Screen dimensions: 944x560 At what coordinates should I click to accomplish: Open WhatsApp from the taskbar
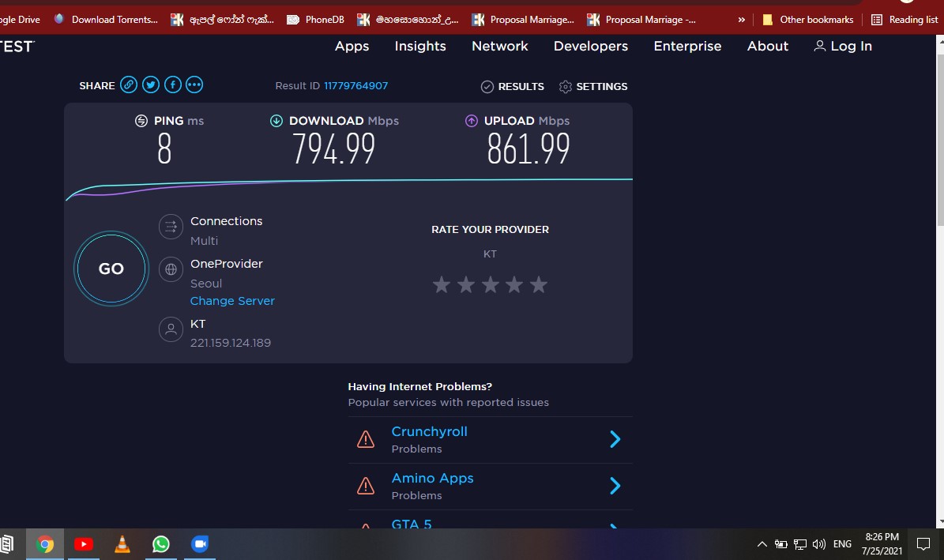pos(160,544)
